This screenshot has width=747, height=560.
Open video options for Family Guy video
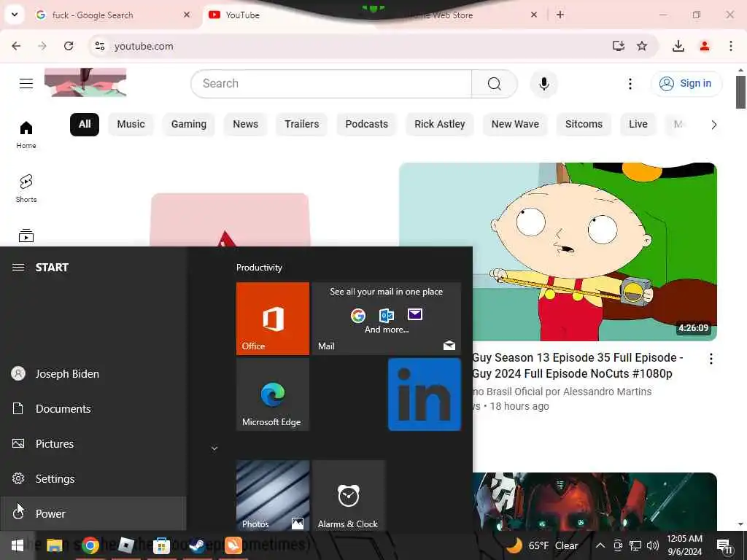click(x=711, y=359)
